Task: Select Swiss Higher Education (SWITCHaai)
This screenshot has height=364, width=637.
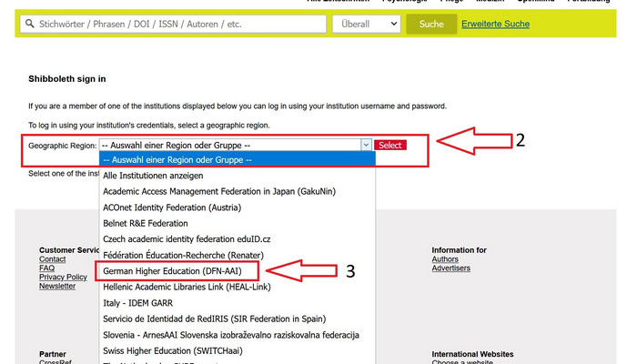Action: click(238, 350)
